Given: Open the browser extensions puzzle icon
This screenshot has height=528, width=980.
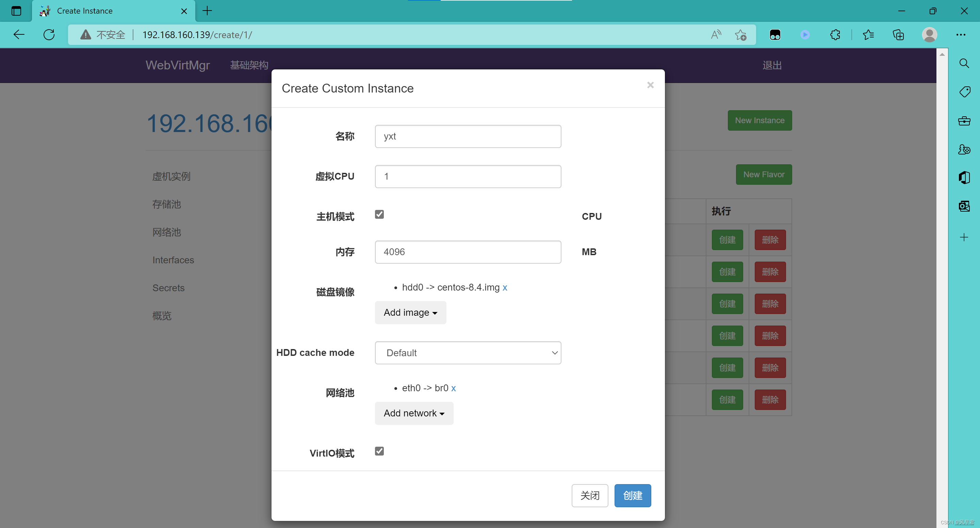Looking at the screenshot, I should pyautogui.click(x=835, y=35).
